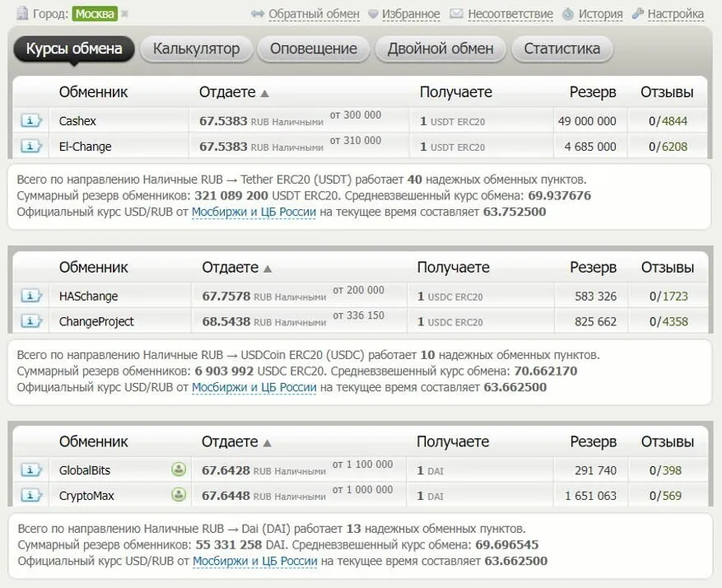Image resolution: width=722 pixels, height=588 pixels.
Task: Click the Москва city selector
Action: pyautogui.click(x=95, y=14)
